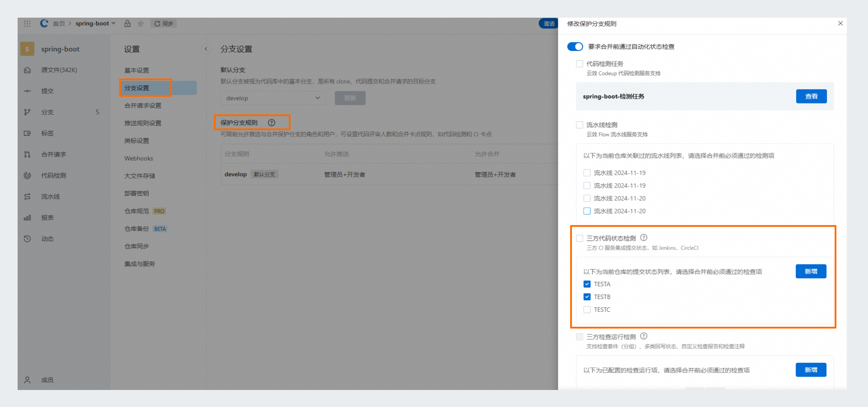
Task: Open 大文件存储 in settings menu
Action: click(139, 176)
